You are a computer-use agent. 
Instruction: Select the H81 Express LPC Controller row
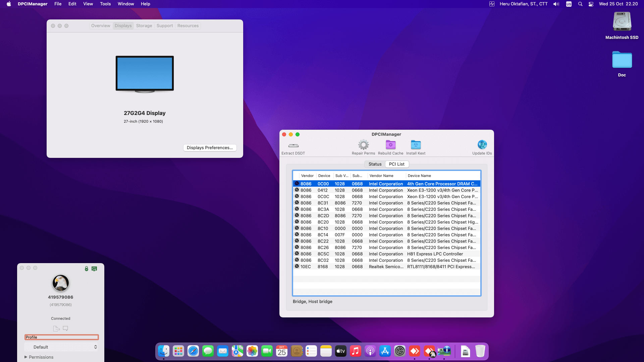pyautogui.click(x=386, y=254)
